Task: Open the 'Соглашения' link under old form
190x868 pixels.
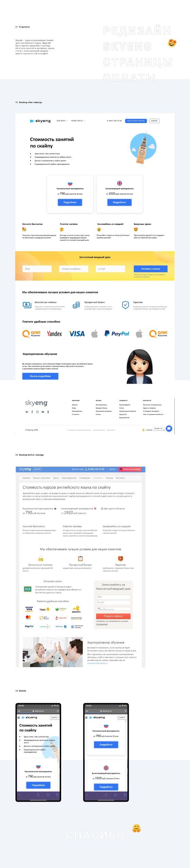Action: (102, 624)
